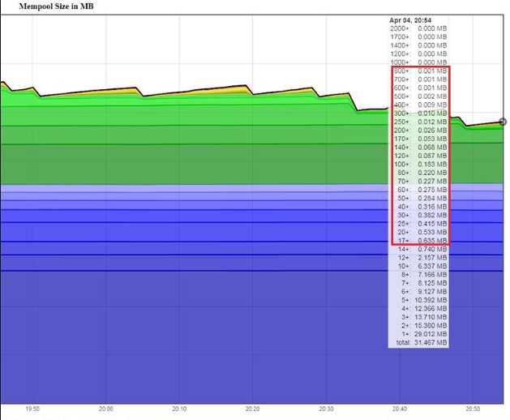This screenshot has height=420, width=510.
Task: Click the 20:40 time axis label
Action: (x=400, y=409)
